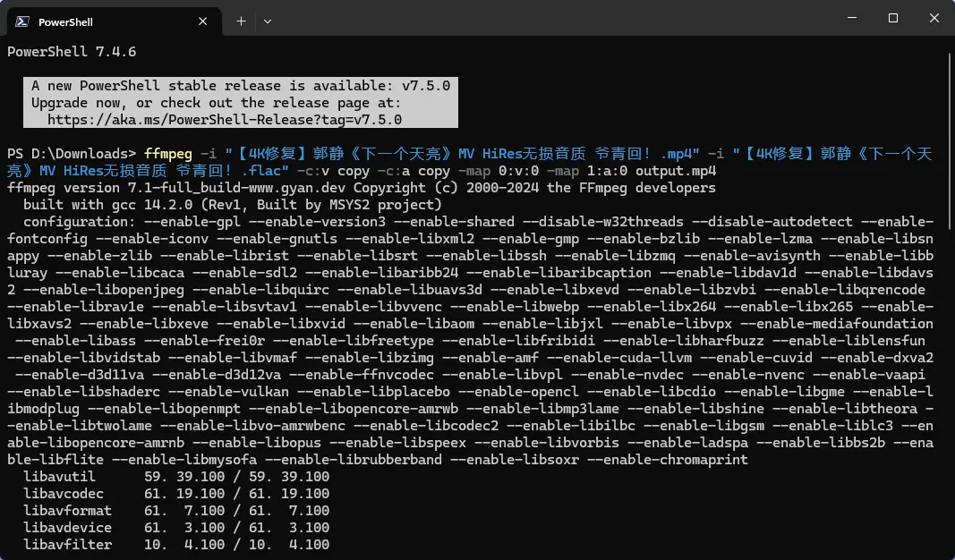Close the Windows Terminal window

point(933,19)
